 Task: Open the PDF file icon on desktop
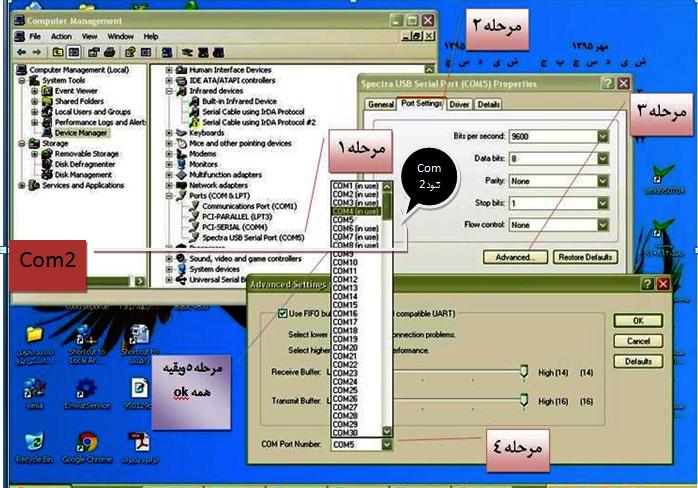click(141, 443)
